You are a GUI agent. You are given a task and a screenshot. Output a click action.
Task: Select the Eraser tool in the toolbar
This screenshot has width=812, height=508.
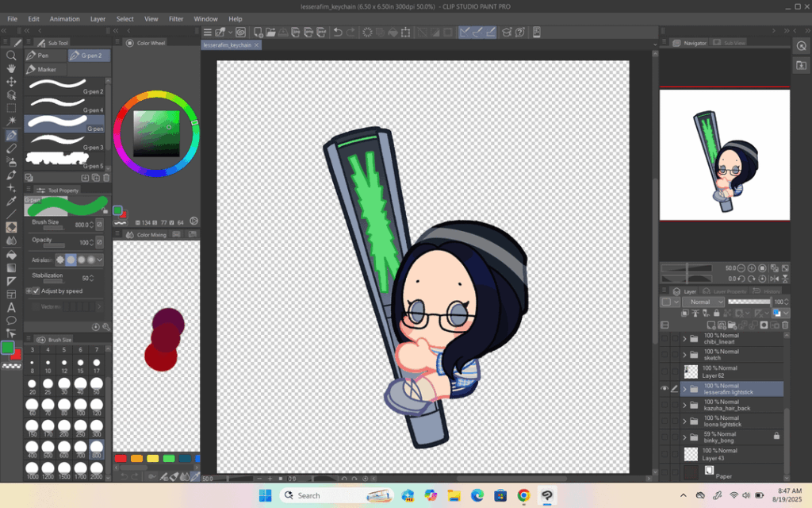click(11, 148)
